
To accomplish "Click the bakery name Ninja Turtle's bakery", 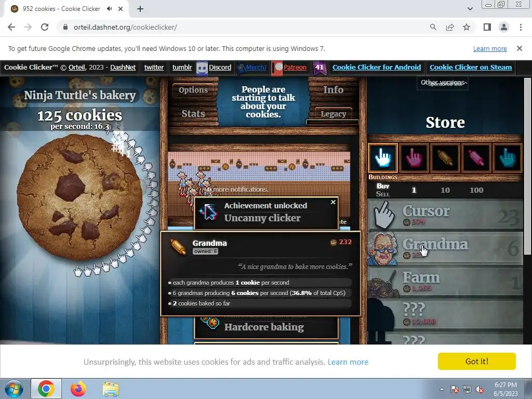I will (x=79, y=96).
